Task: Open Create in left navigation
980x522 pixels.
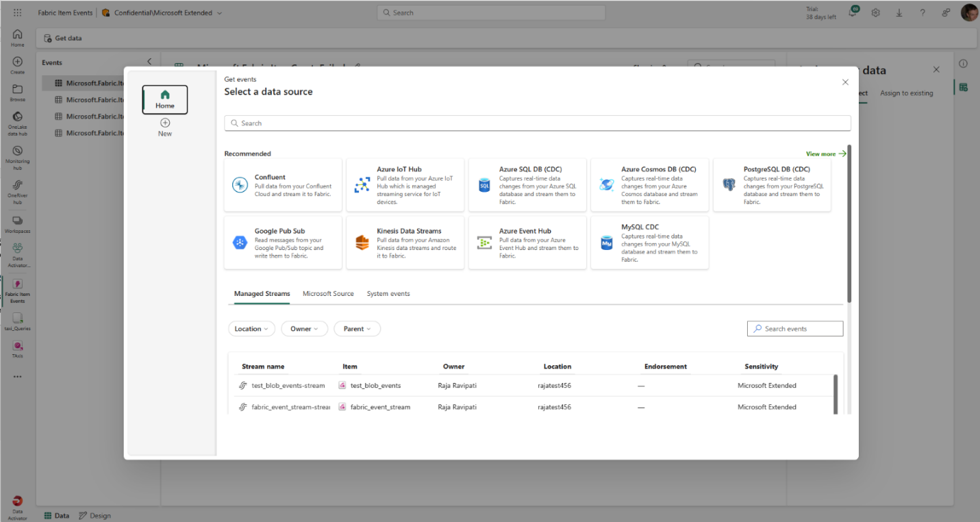Action: (x=17, y=65)
